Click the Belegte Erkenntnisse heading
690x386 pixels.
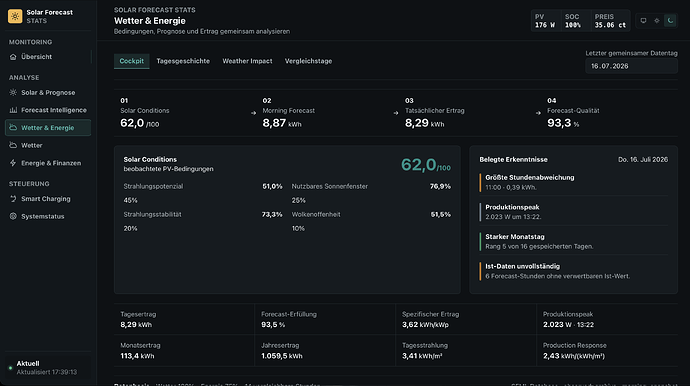[513, 159]
